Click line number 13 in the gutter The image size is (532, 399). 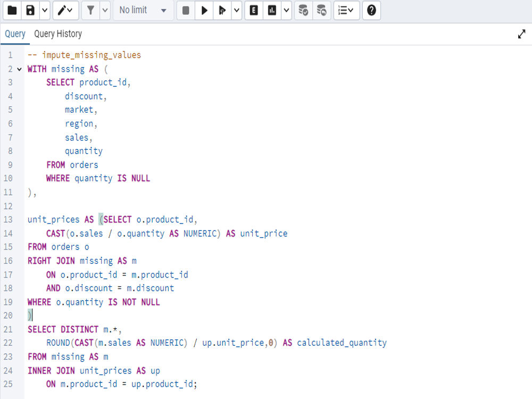(x=8, y=220)
